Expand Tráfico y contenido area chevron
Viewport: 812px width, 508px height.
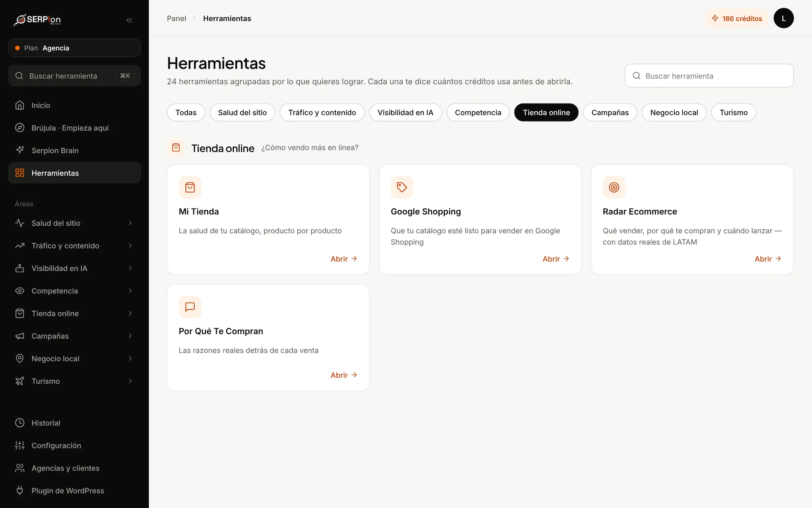130,246
